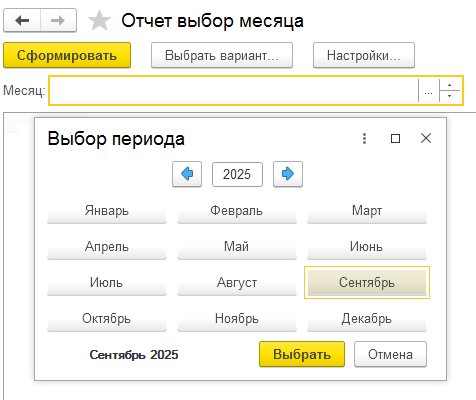Select the month Декабрь
476x400 pixels.
point(367,319)
